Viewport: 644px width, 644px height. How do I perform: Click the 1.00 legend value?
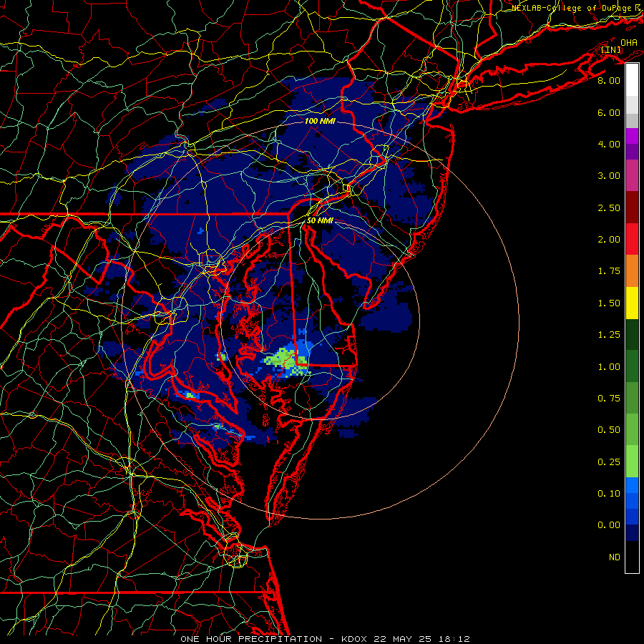coord(609,367)
